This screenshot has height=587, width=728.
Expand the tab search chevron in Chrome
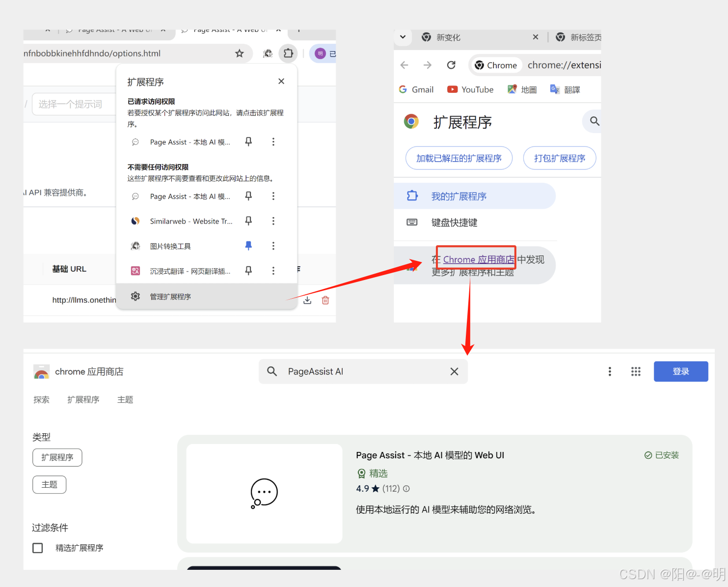click(x=403, y=37)
